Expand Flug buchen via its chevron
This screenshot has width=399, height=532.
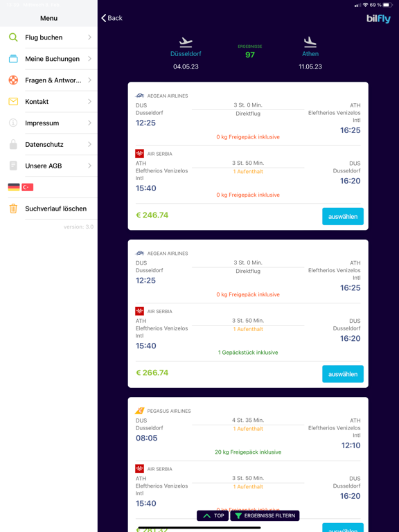pyautogui.click(x=89, y=37)
